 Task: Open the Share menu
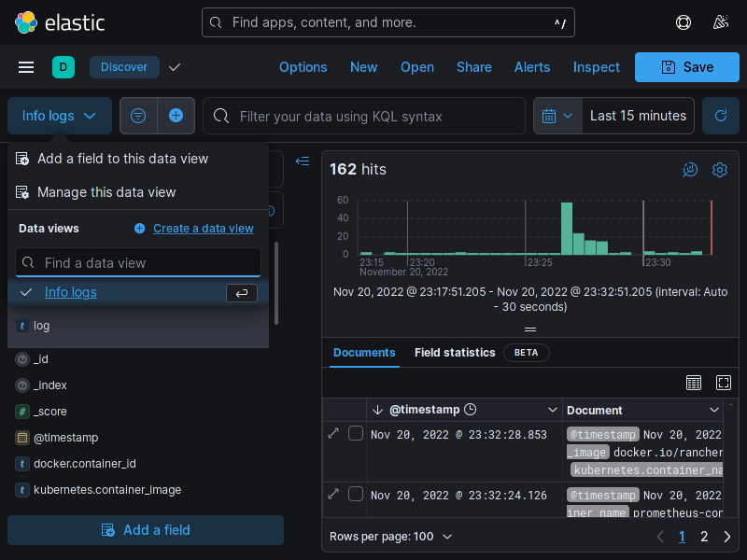click(x=473, y=67)
